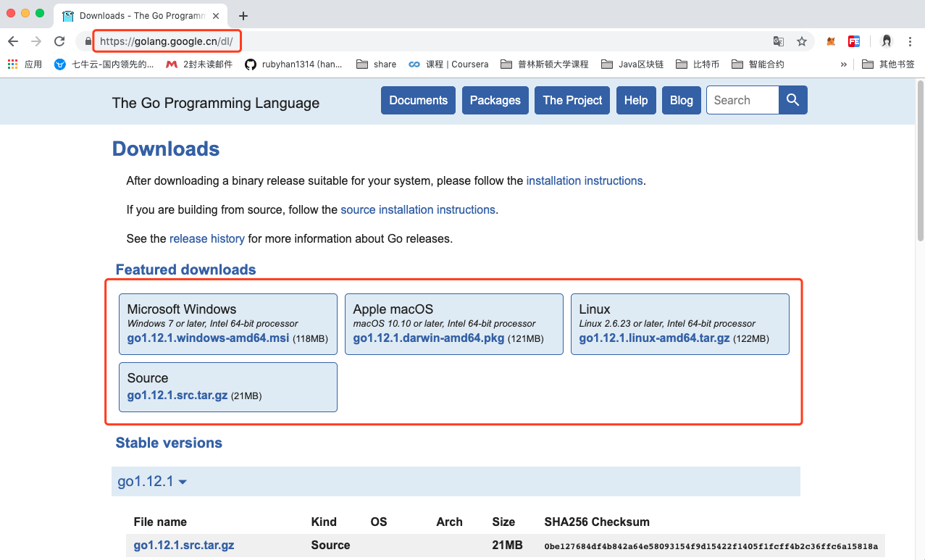Open the Apps grid bookmark icon
The width and height of the screenshot is (925, 560).
pos(13,64)
